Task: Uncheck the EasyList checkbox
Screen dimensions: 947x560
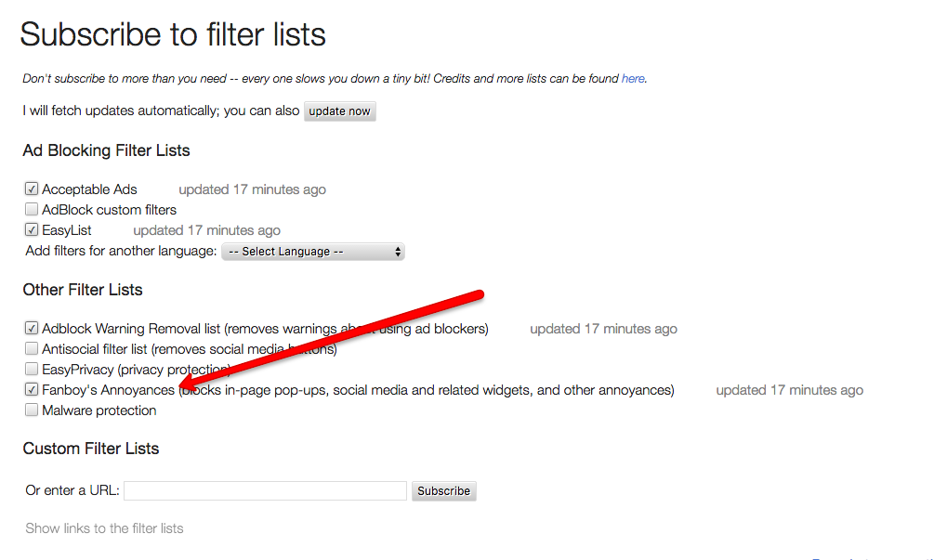Action: click(x=32, y=230)
